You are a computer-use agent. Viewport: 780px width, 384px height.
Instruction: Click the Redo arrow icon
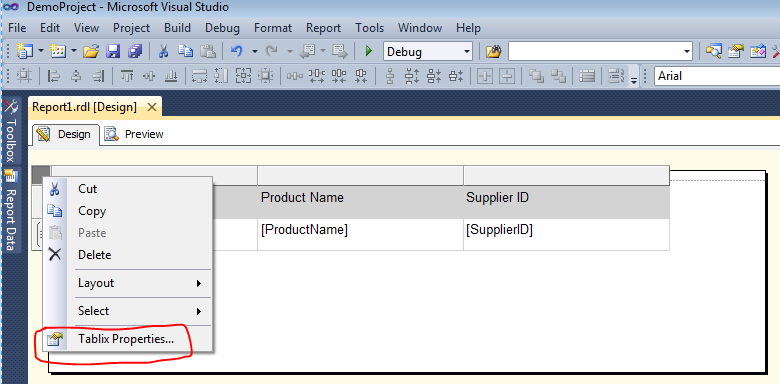[x=272, y=51]
